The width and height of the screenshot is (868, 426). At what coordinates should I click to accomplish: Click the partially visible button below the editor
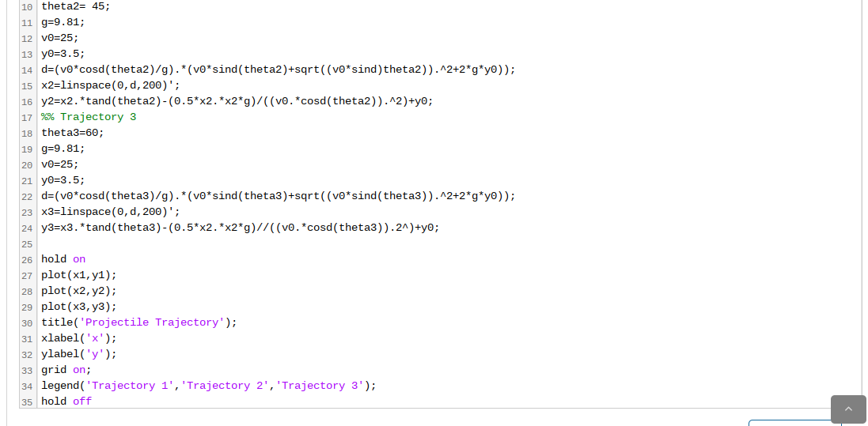pos(795,423)
